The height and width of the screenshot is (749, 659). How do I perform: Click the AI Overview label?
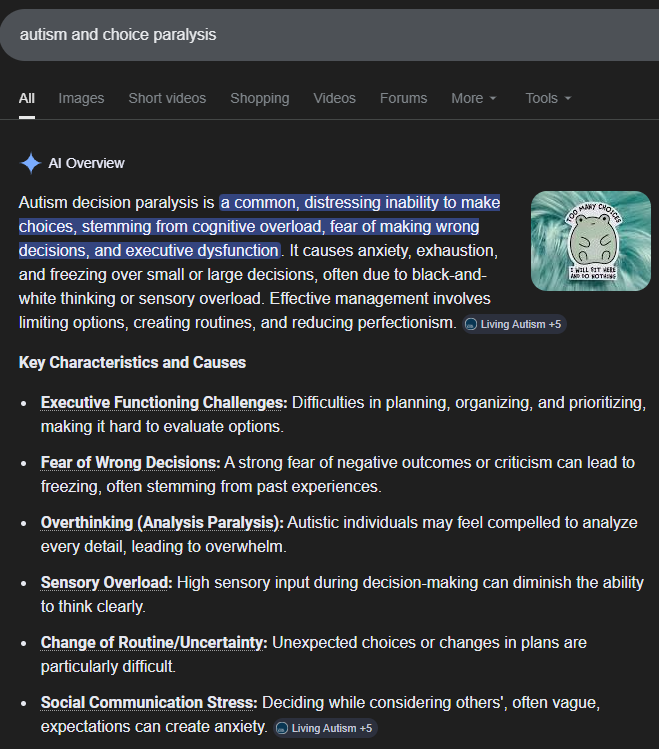86,163
